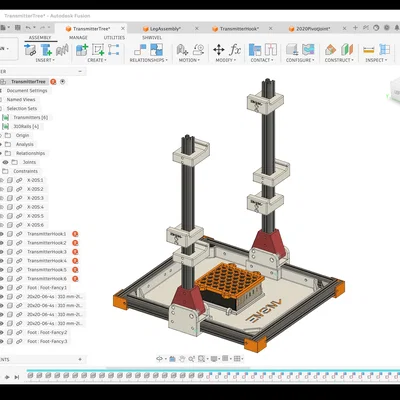400x400 pixels.
Task: Select the pan hand tool
Action: 182,359
